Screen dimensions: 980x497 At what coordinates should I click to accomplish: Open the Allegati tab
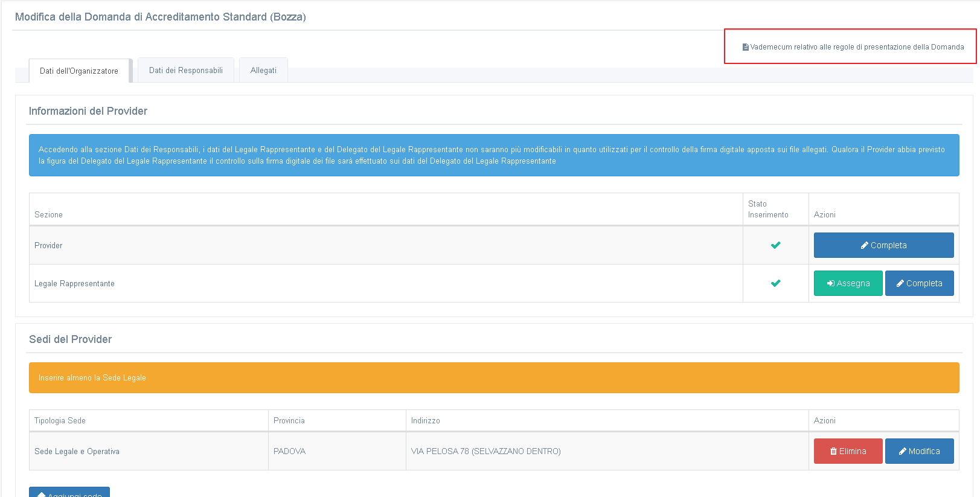point(263,71)
